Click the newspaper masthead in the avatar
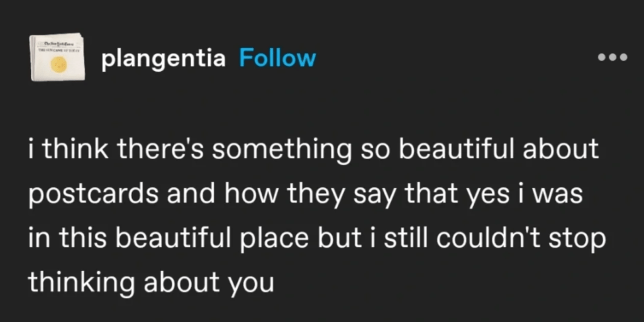 (57, 42)
